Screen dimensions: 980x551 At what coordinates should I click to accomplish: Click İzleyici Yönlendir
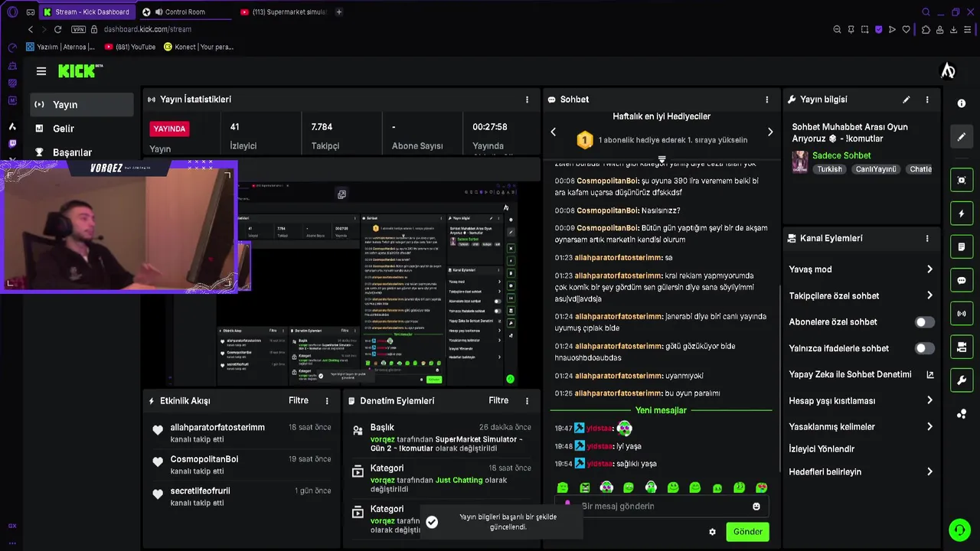tap(822, 449)
